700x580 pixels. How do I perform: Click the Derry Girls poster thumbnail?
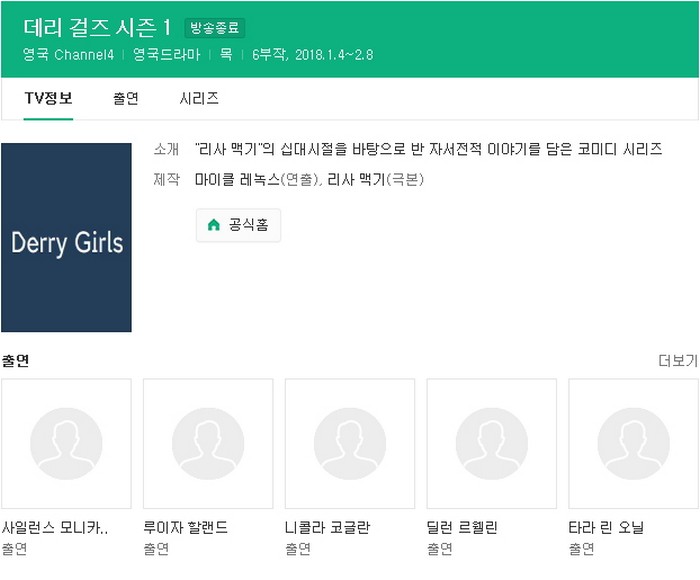click(66, 238)
